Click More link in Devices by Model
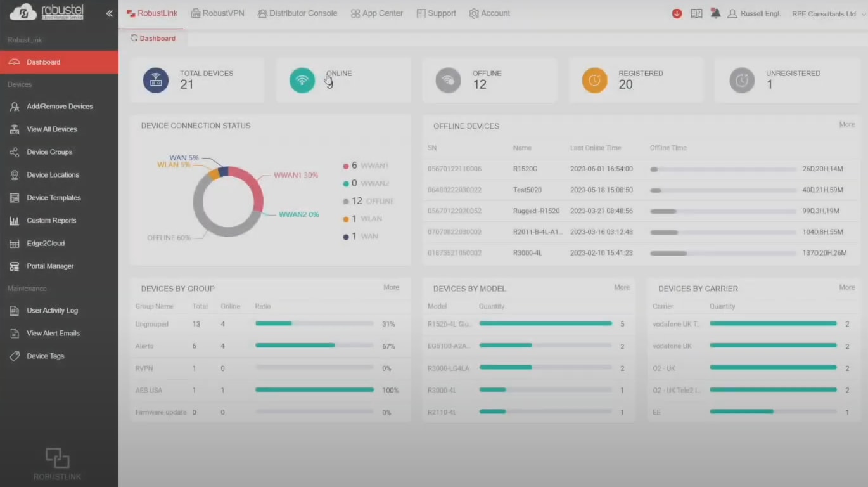The height and width of the screenshot is (487, 868). pyautogui.click(x=622, y=287)
